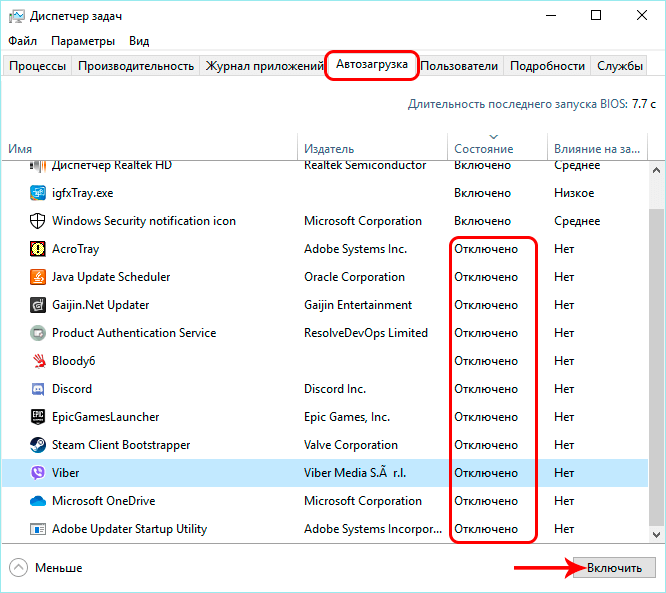Click publisher Oracle Corporation cell

[354, 277]
